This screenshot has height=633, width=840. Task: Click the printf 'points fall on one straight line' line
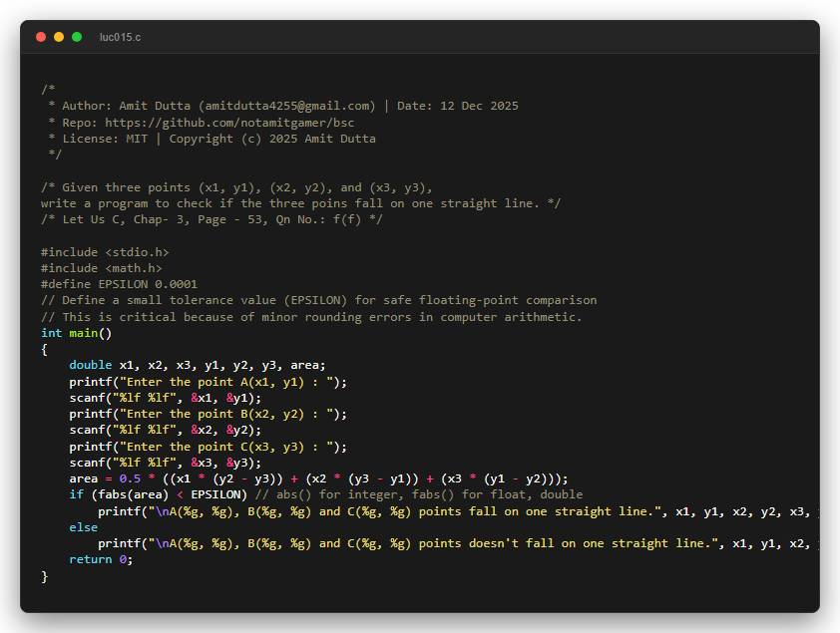click(459, 511)
